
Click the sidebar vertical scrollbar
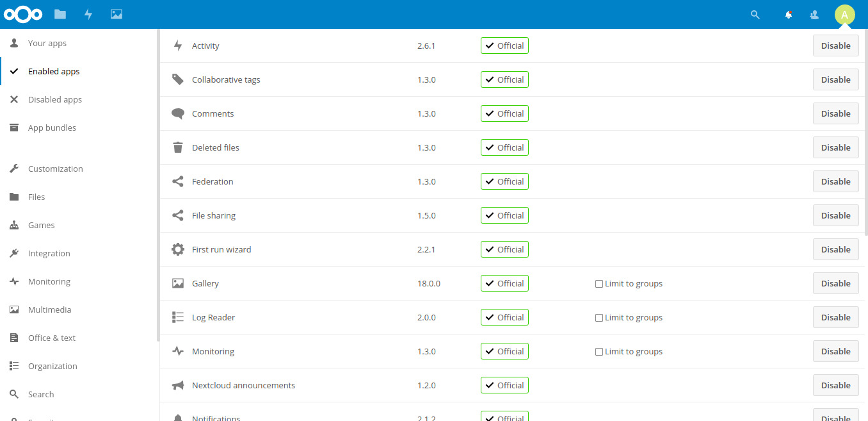point(157,186)
